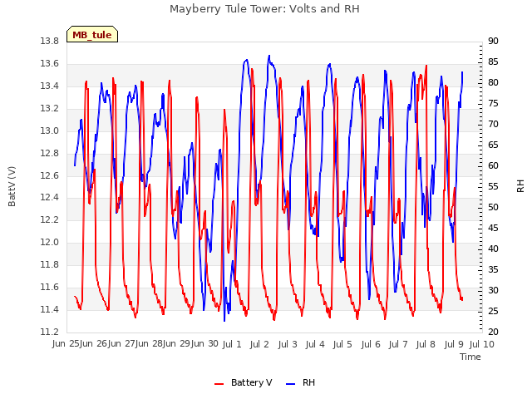The width and height of the screenshot is (532, 399).
Task: Click the 85 right axis value
Action: [x=493, y=62]
